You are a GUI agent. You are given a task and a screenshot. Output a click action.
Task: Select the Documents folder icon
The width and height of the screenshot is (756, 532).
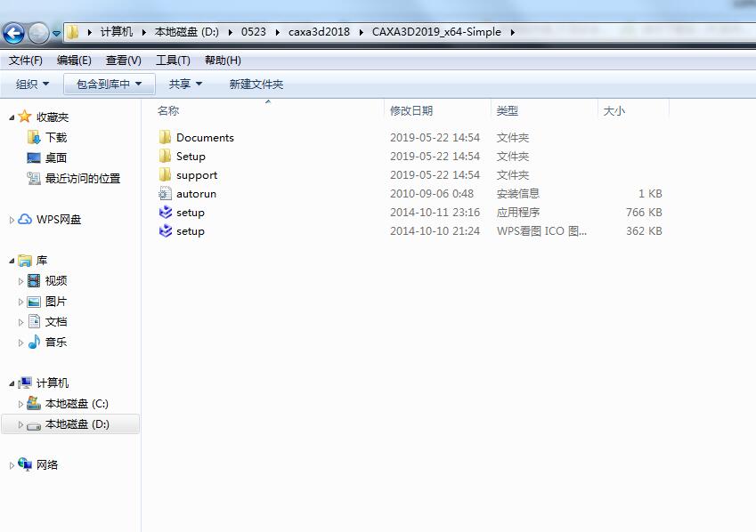point(165,137)
